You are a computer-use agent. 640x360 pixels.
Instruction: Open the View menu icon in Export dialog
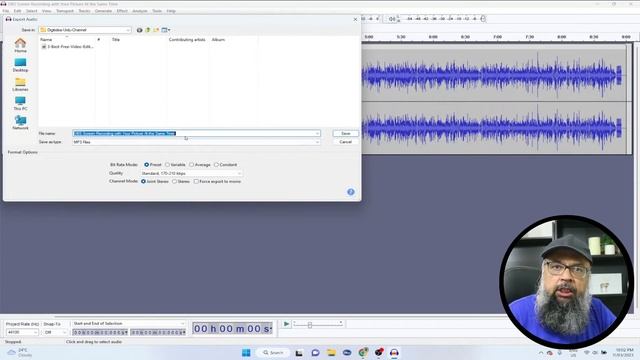click(x=166, y=30)
